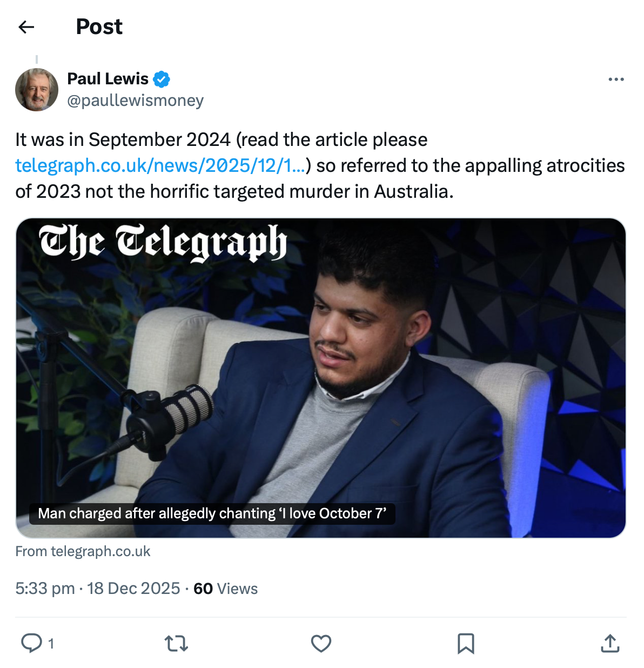Click the reply count number 1
Image resolution: width=644 pixels, height=668 pixels.
[x=51, y=644]
